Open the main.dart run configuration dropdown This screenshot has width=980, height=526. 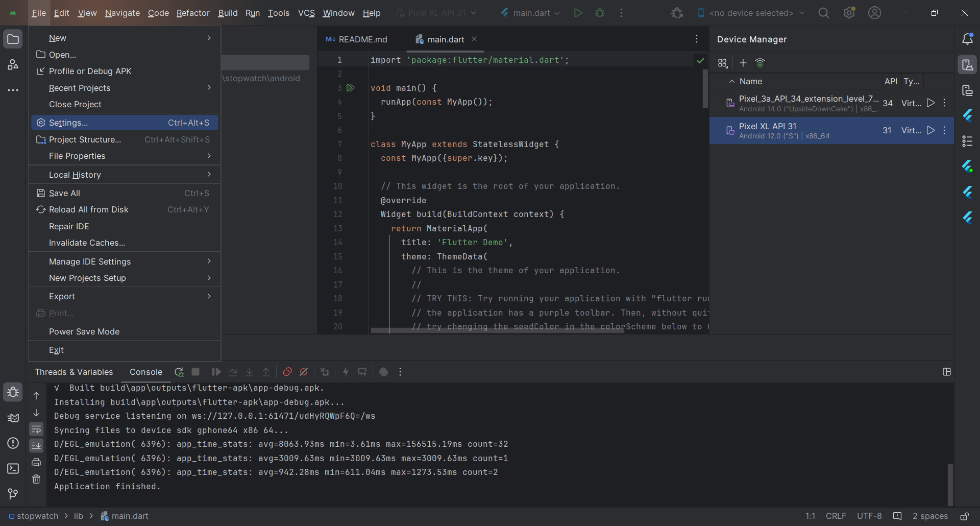pyautogui.click(x=531, y=13)
